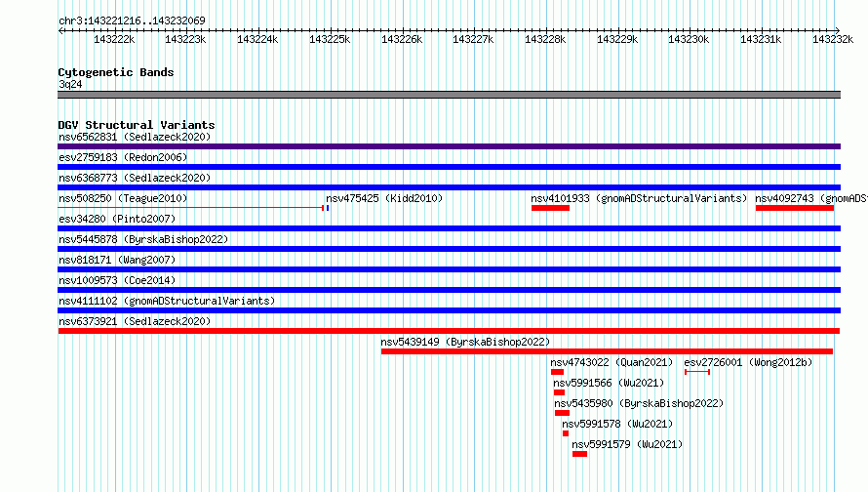Open the nsv6562831 (Sedlazeck2020) label
Viewport: 868px width, 492px height.
135,137
